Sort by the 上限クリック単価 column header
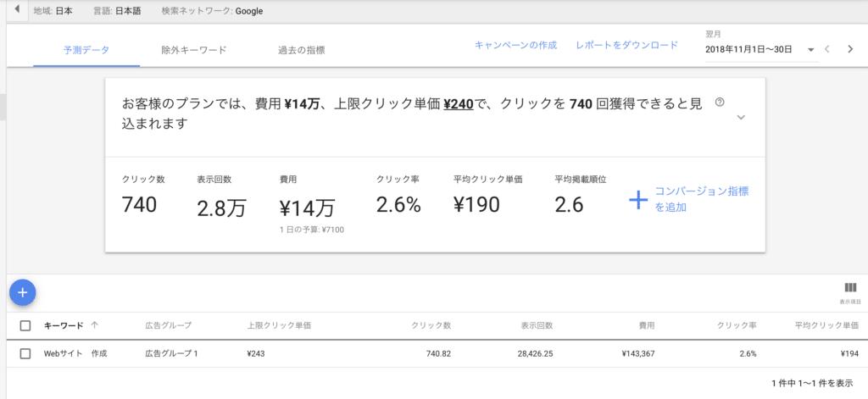Screen dimensions: 868x399 point(279,325)
